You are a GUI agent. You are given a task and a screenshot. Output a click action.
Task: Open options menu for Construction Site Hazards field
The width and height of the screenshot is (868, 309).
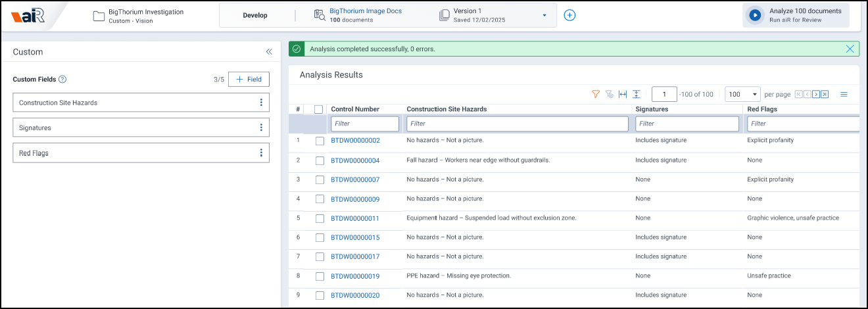tap(261, 103)
